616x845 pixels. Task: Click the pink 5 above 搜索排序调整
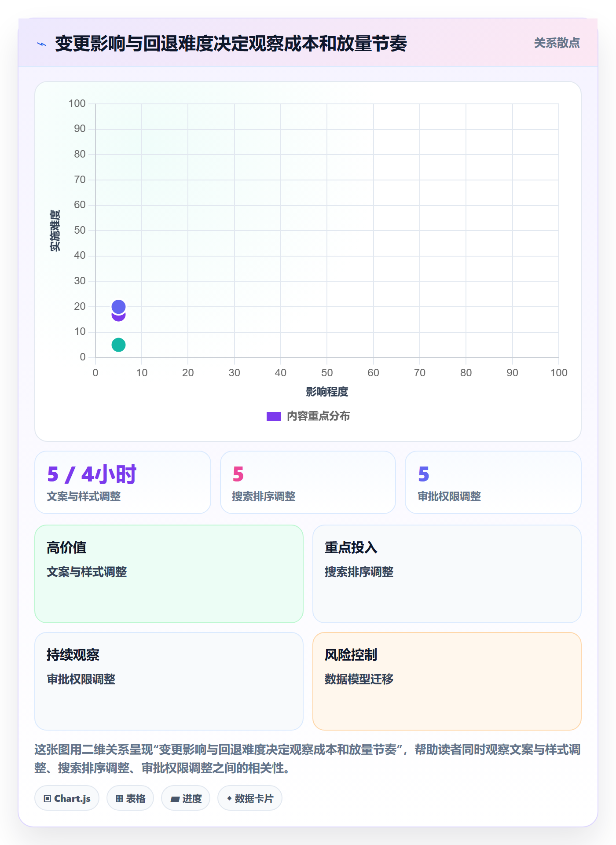238,474
